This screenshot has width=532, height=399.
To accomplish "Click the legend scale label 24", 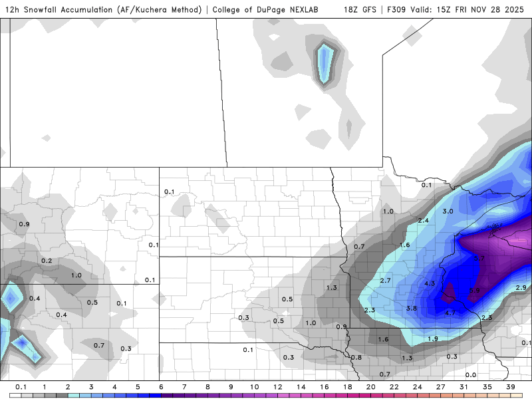I will click(418, 387).
